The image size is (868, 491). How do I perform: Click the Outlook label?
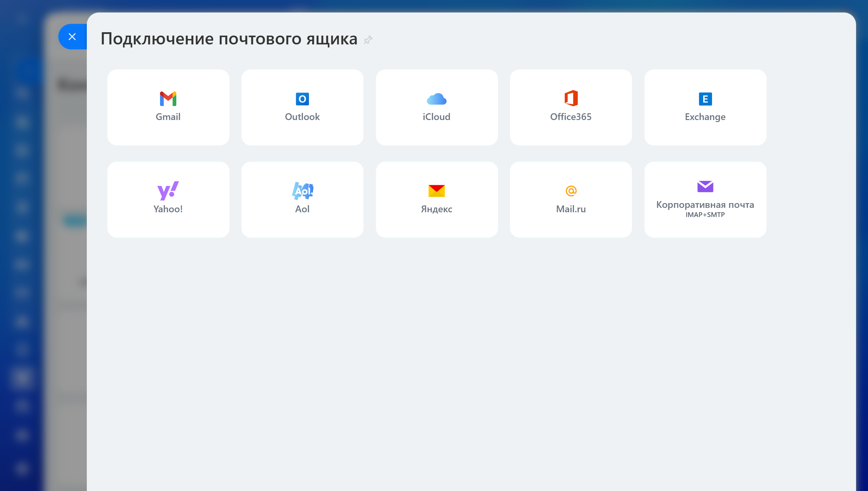[302, 117]
